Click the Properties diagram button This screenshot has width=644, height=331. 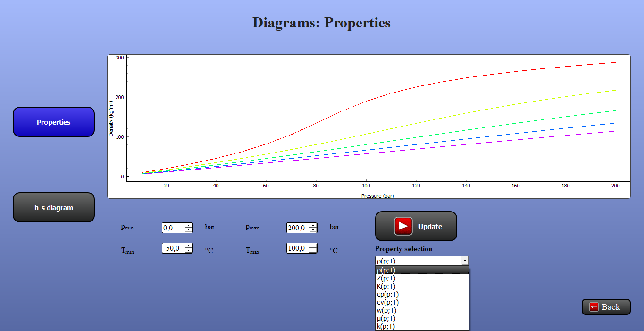(54, 122)
